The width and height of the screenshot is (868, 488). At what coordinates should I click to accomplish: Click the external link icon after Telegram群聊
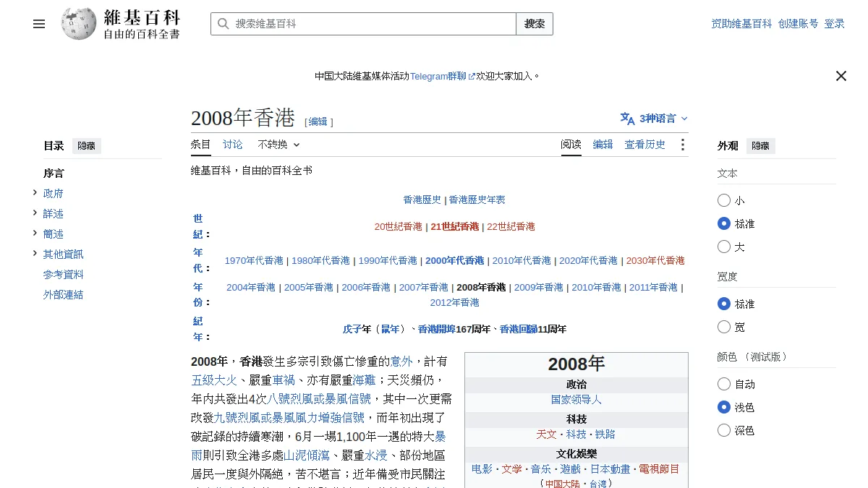coord(472,76)
